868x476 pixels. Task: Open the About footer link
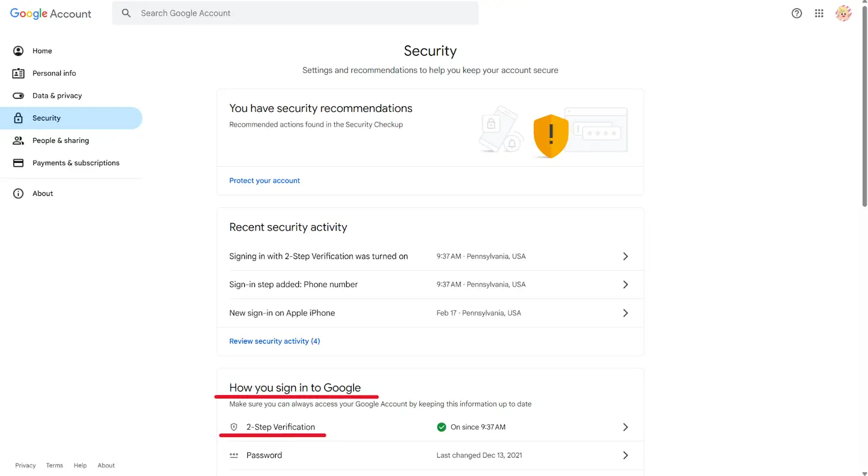coord(106,466)
